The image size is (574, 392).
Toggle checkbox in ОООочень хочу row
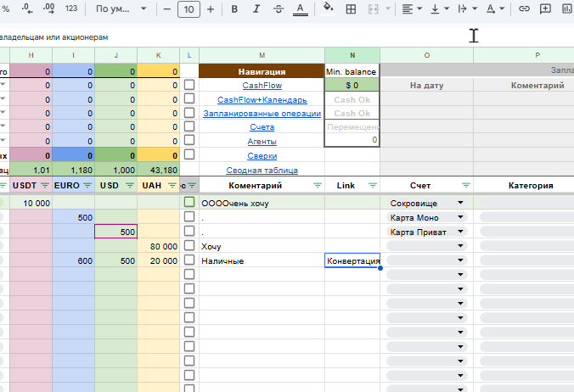(x=189, y=202)
